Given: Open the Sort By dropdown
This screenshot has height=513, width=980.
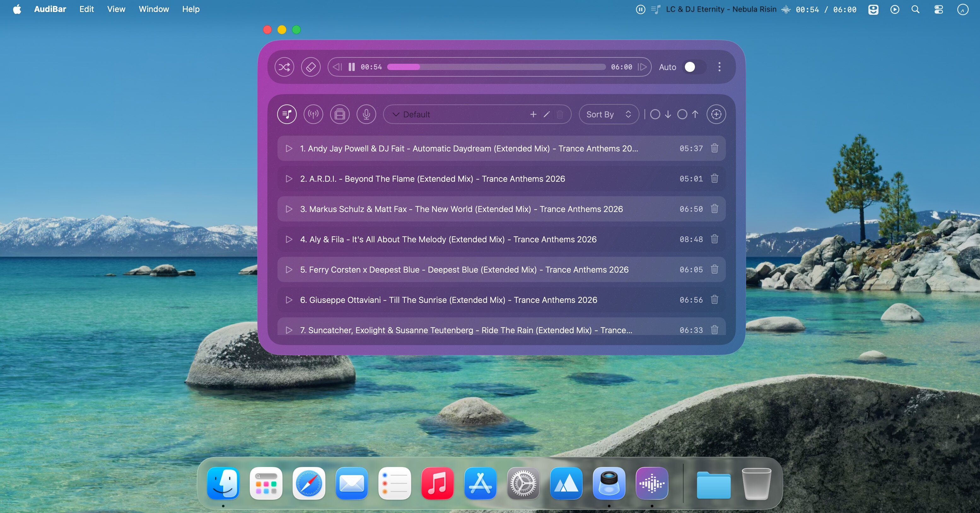Looking at the screenshot, I should [608, 114].
